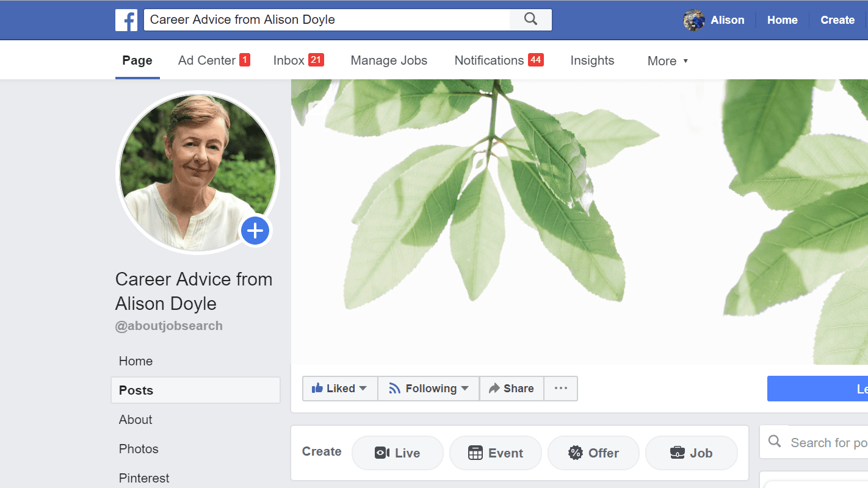Click the search magnifier button
This screenshot has width=868, height=488.
coord(530,20)
